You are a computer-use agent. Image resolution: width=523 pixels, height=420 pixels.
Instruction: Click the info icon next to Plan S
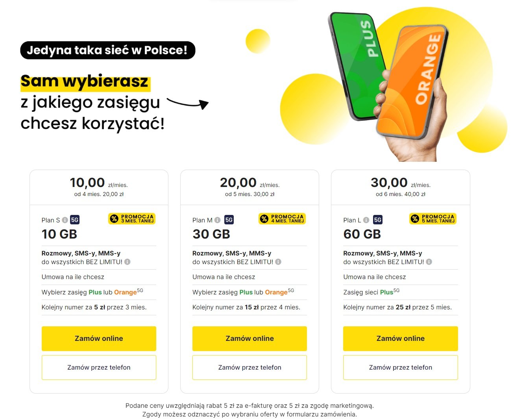click(x=65, y=220)
